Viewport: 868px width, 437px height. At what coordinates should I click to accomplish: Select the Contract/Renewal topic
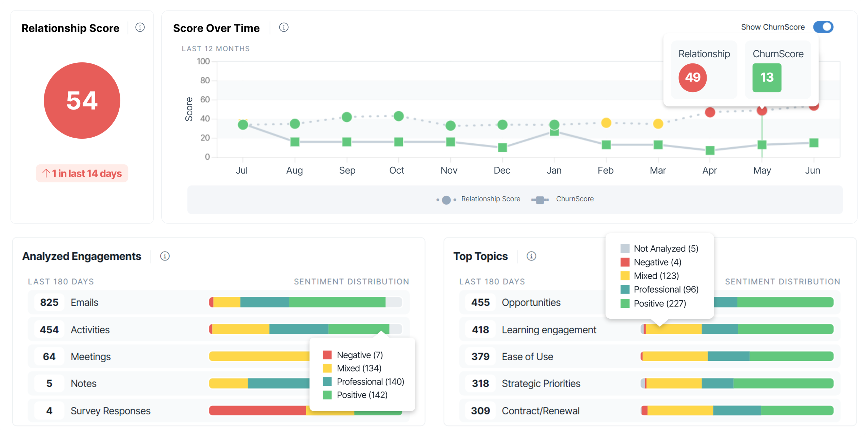[x=540, y=411]
